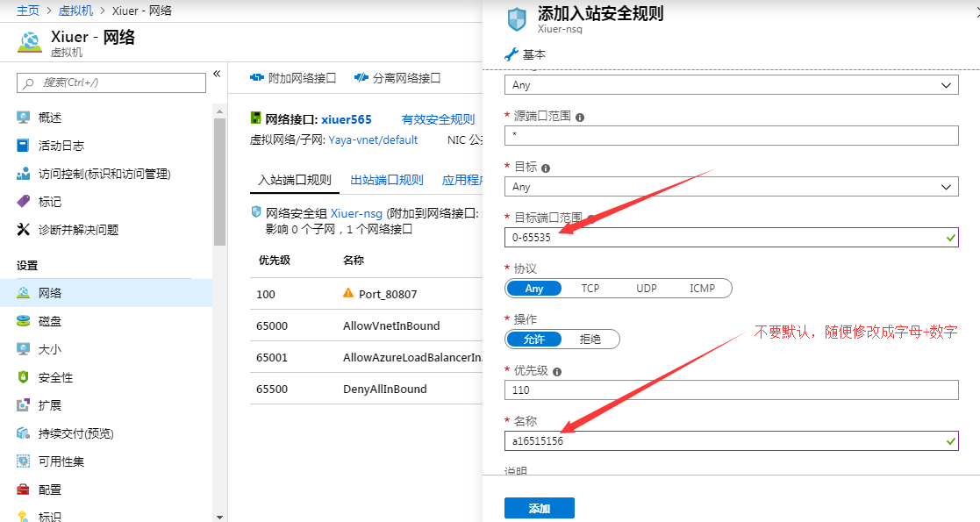
Task: Go to 主页 breadcrumb link
Action: tap(27, 11)
